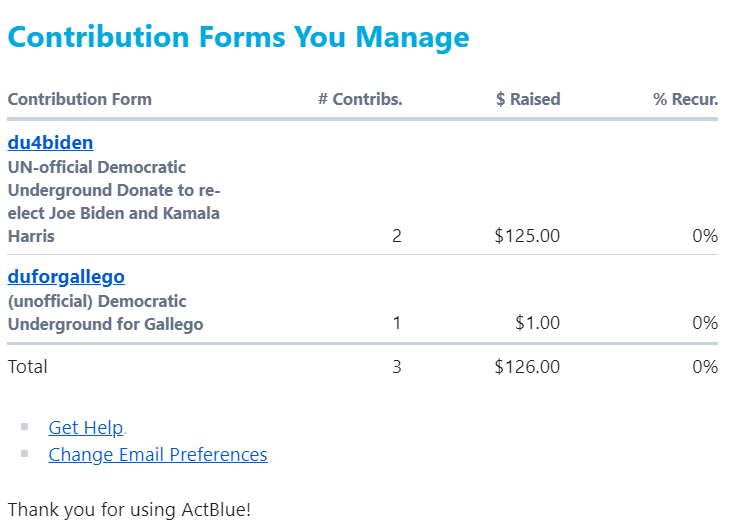Open the du4biden contribution form link
The width and height of the screenshot is (733, 528).
click(x=50, y=143)
